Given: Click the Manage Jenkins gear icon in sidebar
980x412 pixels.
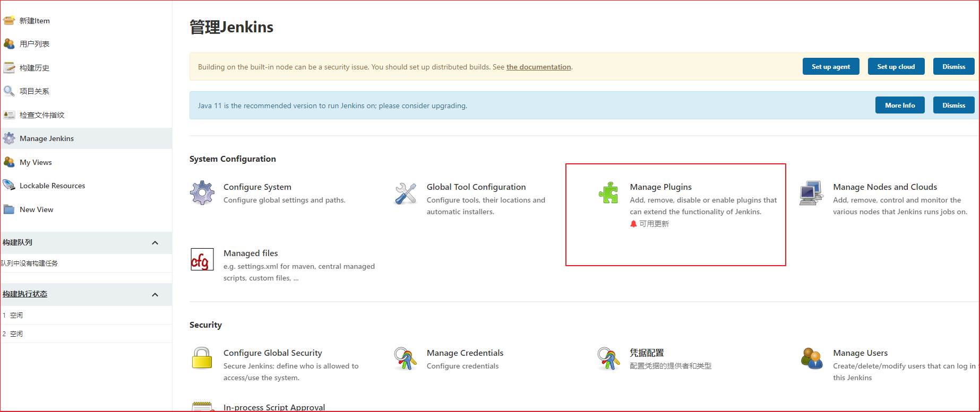Looking at the screenshot, I should (9, 138).
